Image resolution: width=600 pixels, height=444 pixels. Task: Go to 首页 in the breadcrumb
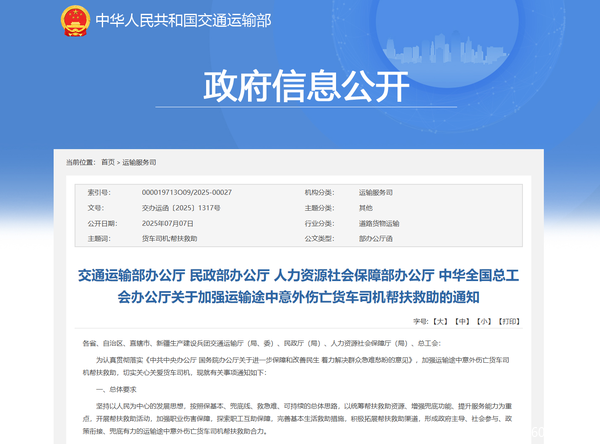tap(108, 161)
